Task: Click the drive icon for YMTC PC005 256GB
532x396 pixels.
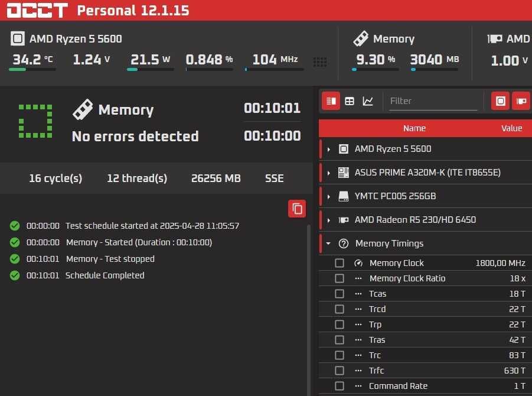Action: [x=344, y=196]
